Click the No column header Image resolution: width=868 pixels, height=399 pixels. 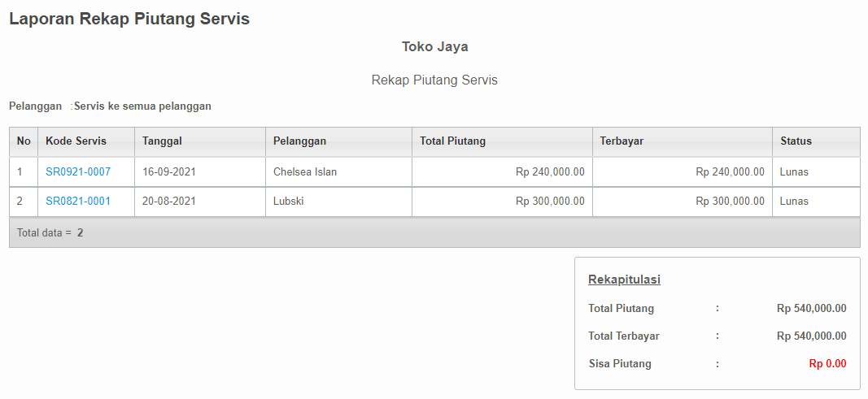coord(24,141)
